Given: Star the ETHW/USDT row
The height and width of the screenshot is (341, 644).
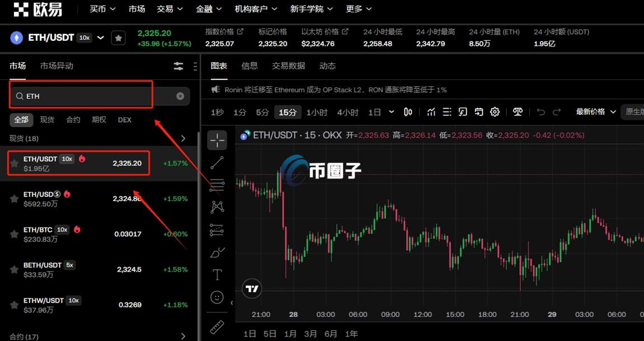Looking at the screenshot, I should 15,305.
